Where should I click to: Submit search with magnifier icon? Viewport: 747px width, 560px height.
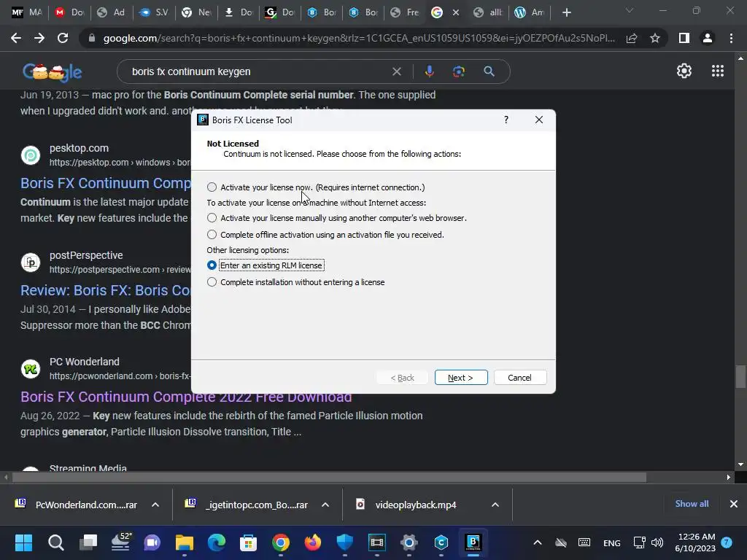pyautogui.click(x=489, y=71)
